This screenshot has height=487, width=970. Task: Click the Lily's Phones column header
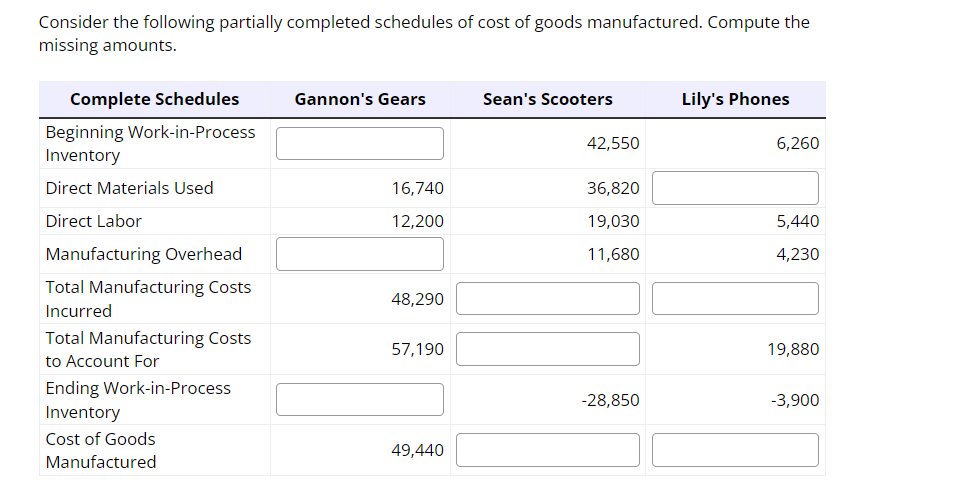click(x=736, y=99)
